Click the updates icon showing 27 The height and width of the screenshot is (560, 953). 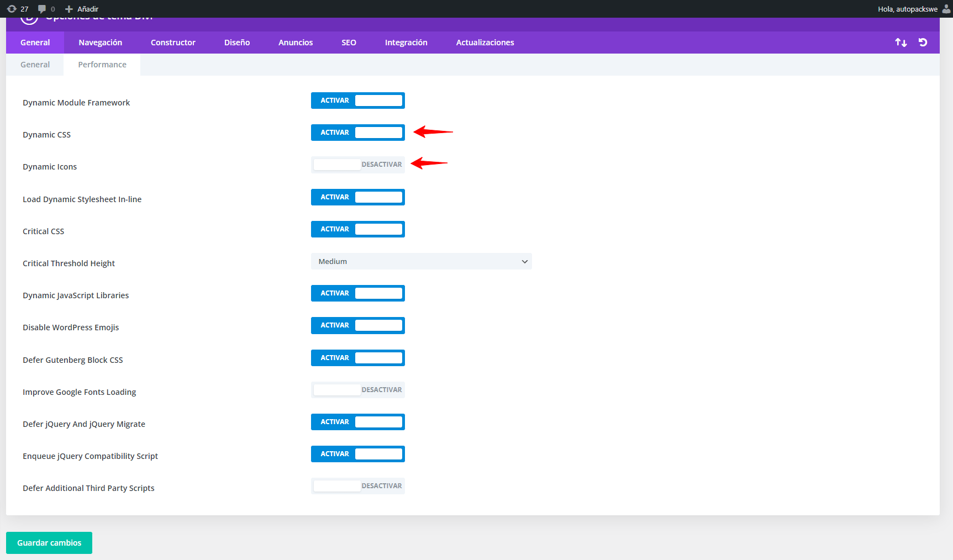[x=12, y=9]
